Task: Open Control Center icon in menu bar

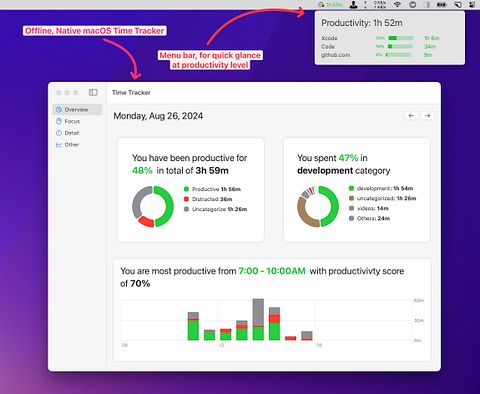Action: pyautogui.click(x=472, y=4)
